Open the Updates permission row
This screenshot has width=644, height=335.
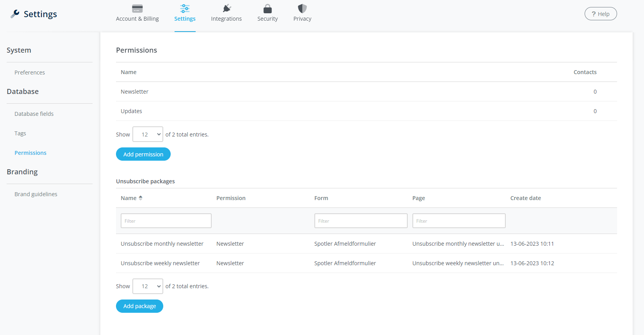pyautogui.click(x=132, y=111)
